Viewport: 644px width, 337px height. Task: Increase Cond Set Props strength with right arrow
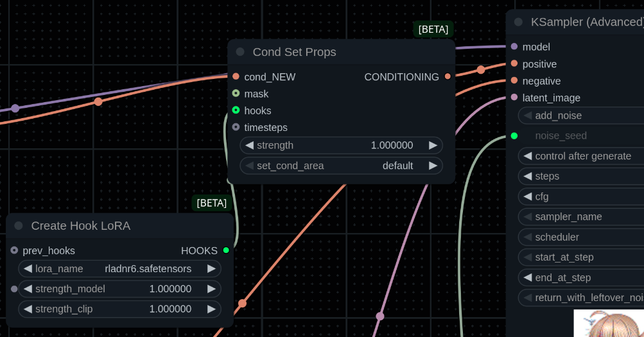[433, 145]
